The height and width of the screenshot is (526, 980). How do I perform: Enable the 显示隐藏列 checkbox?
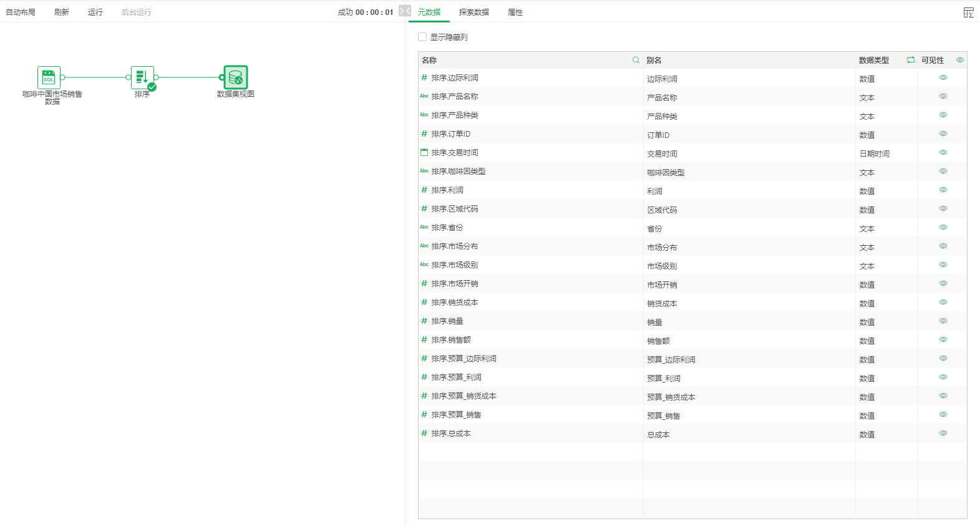pyautogui.click(x=422, y=37)
